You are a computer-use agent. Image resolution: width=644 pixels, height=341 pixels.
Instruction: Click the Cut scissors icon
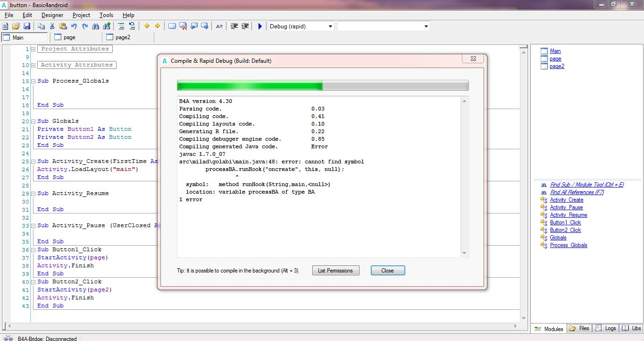click(52, 26)
